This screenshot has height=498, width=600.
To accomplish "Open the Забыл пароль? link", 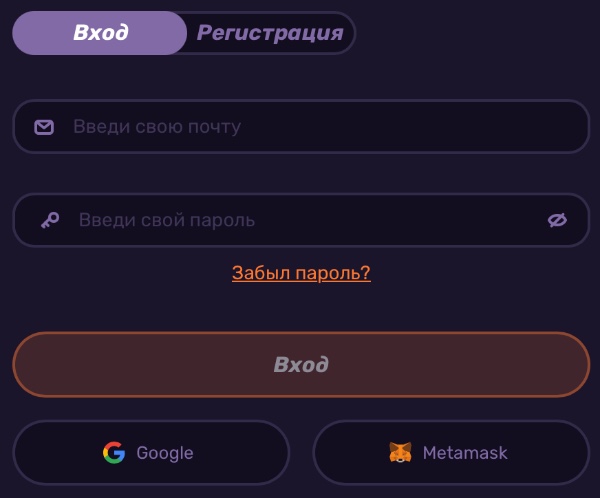I will pos(301,273).
